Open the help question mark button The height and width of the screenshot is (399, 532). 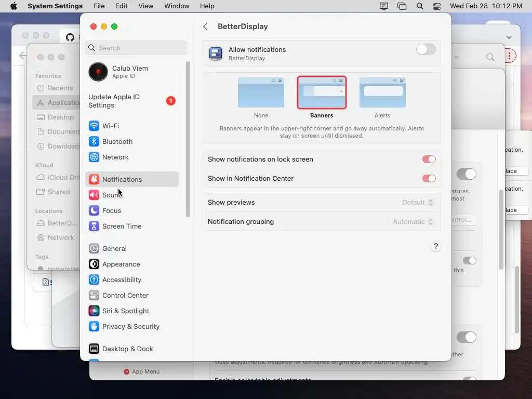[436, 246]
